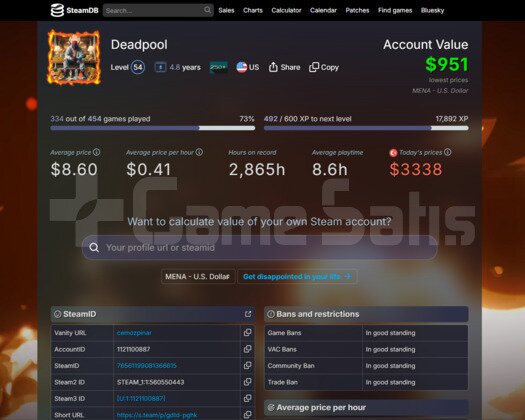Image resolution: width=525 pixels, height=420 pixels.
Task: Click the Copy icon beside Share
Action: point(314,67)
